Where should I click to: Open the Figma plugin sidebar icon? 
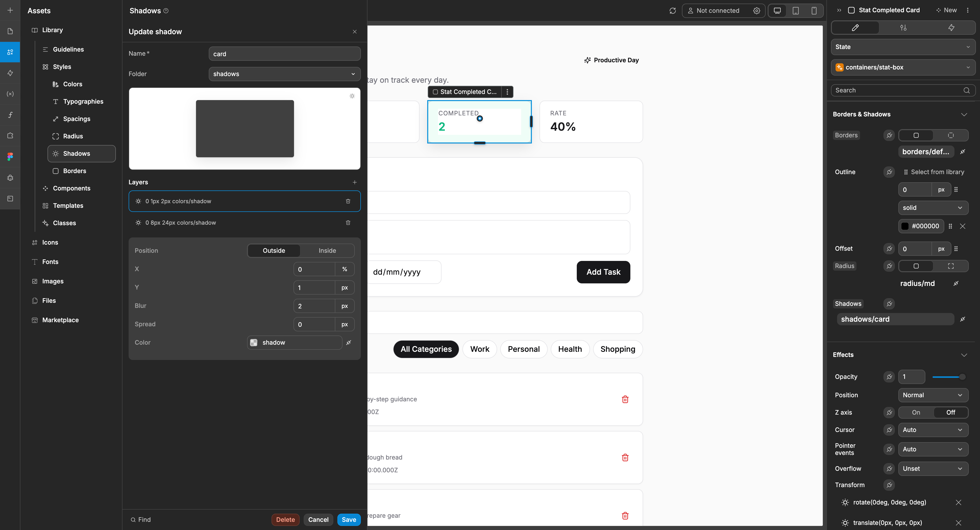point(10,156)
